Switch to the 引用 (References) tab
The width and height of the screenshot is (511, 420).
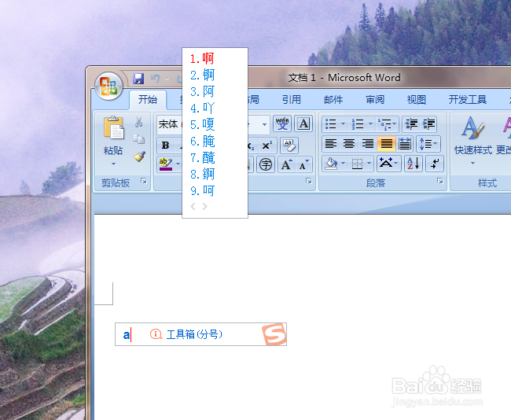292,99
